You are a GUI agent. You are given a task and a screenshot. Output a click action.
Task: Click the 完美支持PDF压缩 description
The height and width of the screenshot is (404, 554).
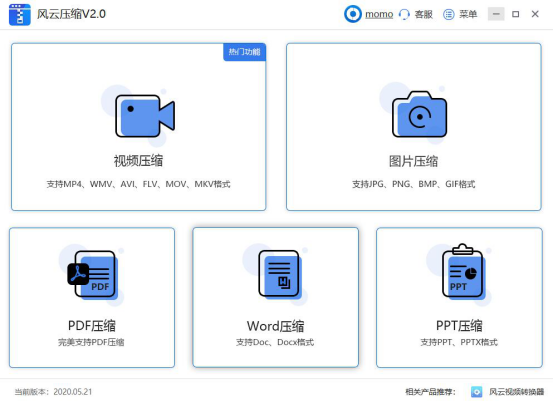(91, 342)
